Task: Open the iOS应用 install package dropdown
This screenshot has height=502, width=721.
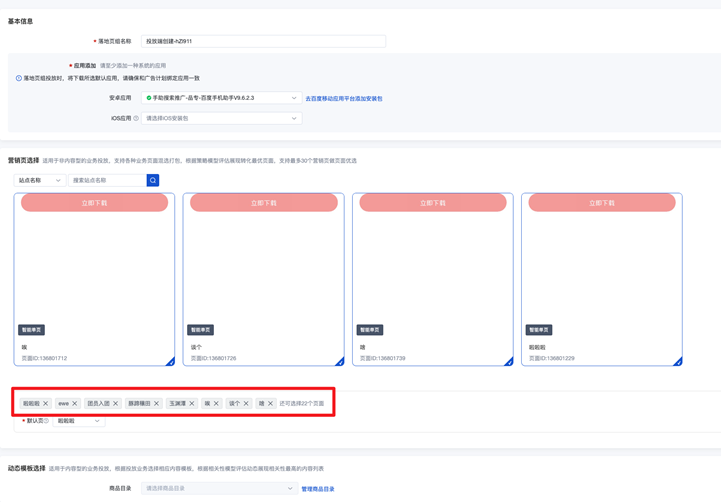Action: pyautogui.click(x=221, y=118)
